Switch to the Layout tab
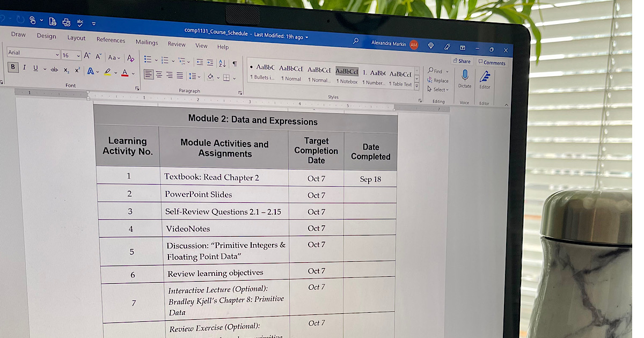 point(76,38)
